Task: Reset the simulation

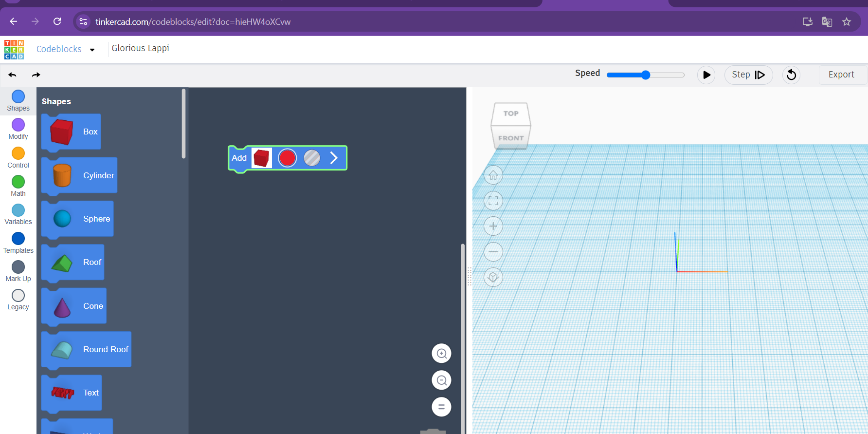Action: click(x=791, y=75)
